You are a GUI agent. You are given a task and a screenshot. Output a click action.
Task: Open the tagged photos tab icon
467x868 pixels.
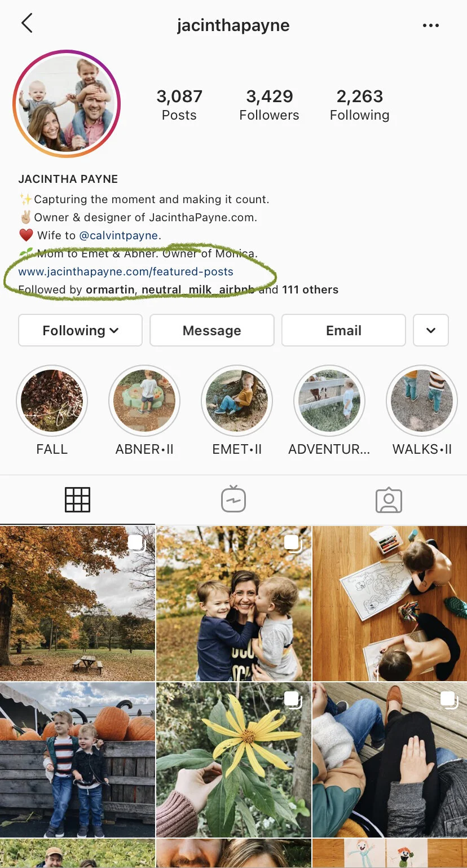point(389,500)
